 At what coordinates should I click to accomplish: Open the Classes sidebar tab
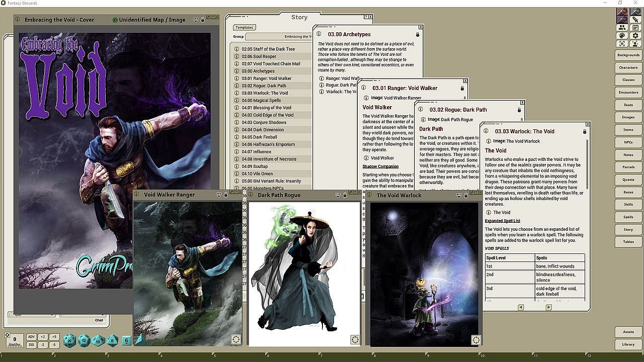pyautogui.click(x=628, y=80)
